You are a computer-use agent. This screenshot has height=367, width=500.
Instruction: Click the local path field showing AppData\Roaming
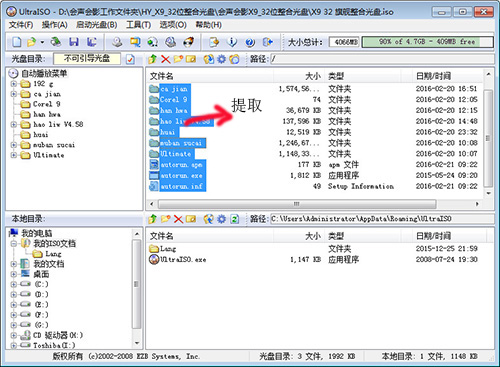(x=382, y=219)
